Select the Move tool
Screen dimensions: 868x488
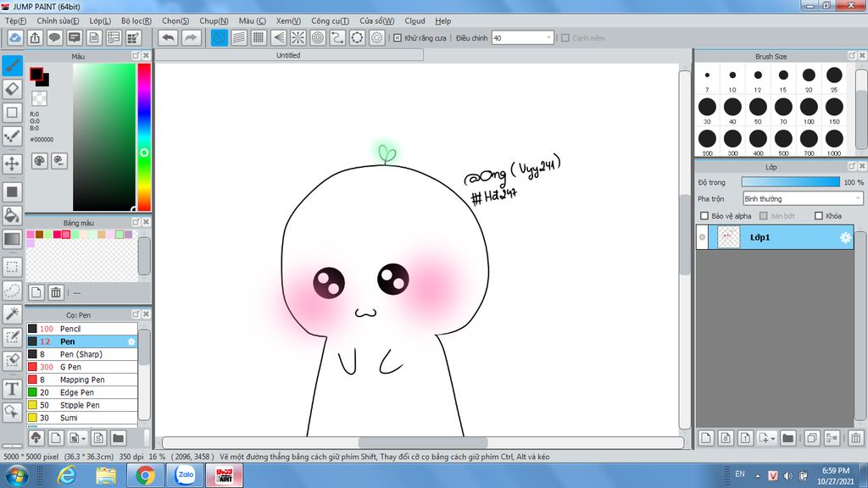tap(12, 164)
